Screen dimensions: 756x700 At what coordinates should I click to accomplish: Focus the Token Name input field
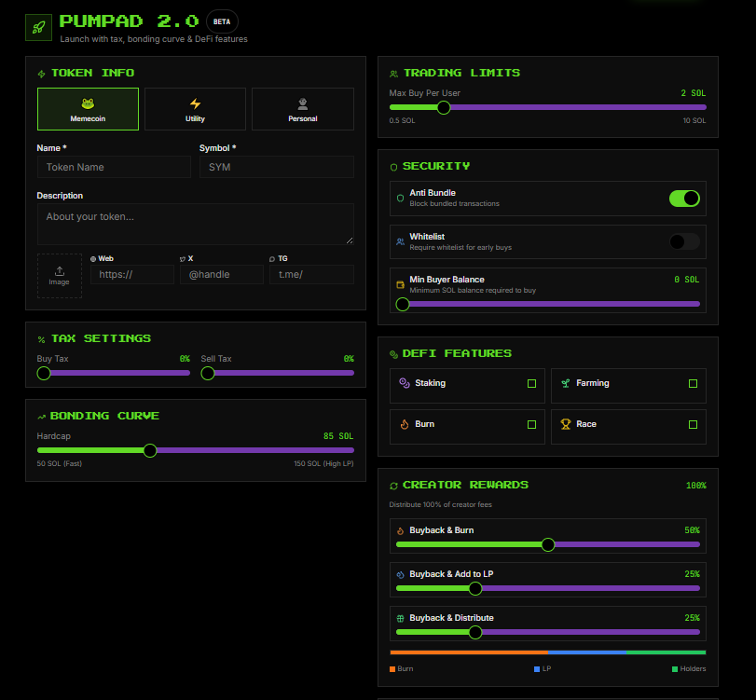[x=115, y=167]
